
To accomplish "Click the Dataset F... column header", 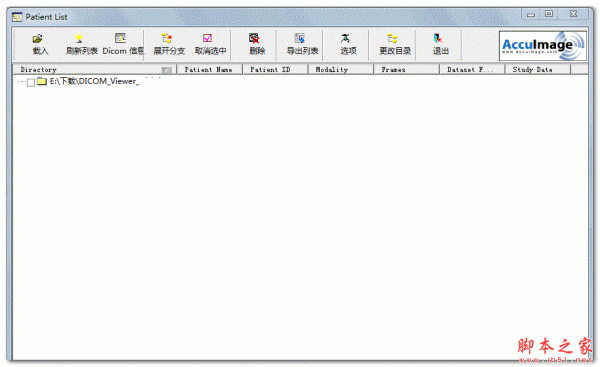I will pyautogui.click(x=472, y=70).
